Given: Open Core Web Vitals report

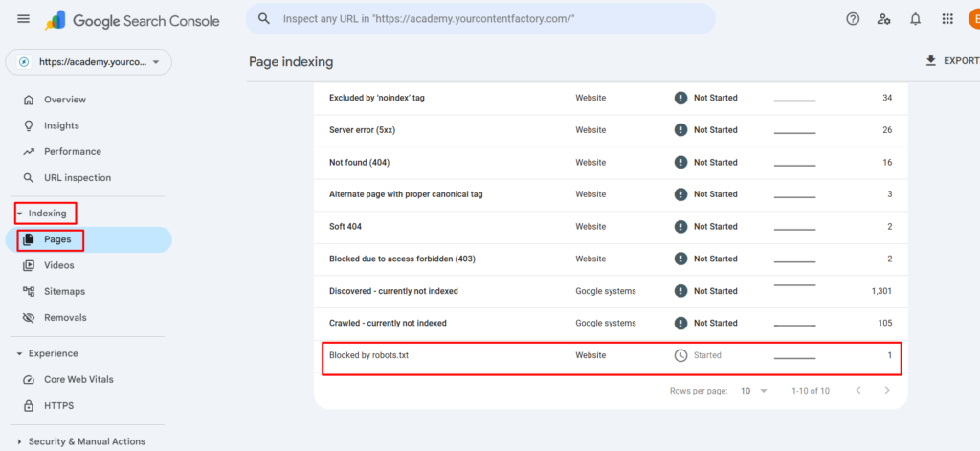Looking at the screenshot, I should pos(78,379).
